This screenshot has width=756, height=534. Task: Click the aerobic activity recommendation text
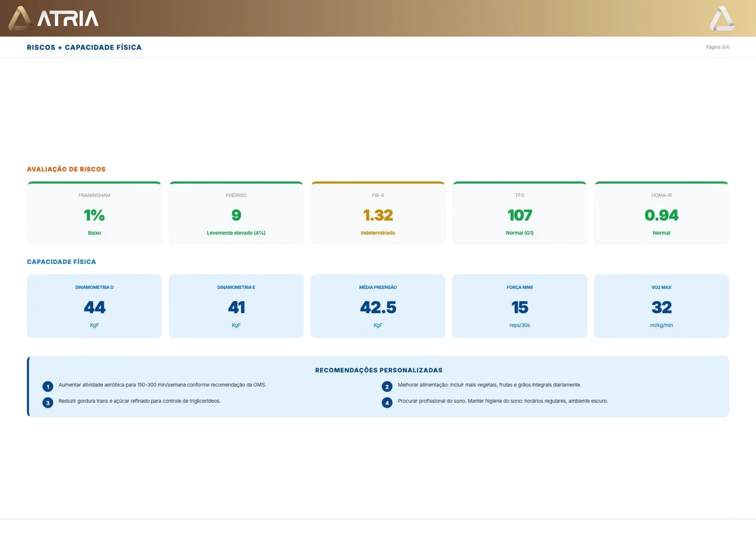[162, 385]
